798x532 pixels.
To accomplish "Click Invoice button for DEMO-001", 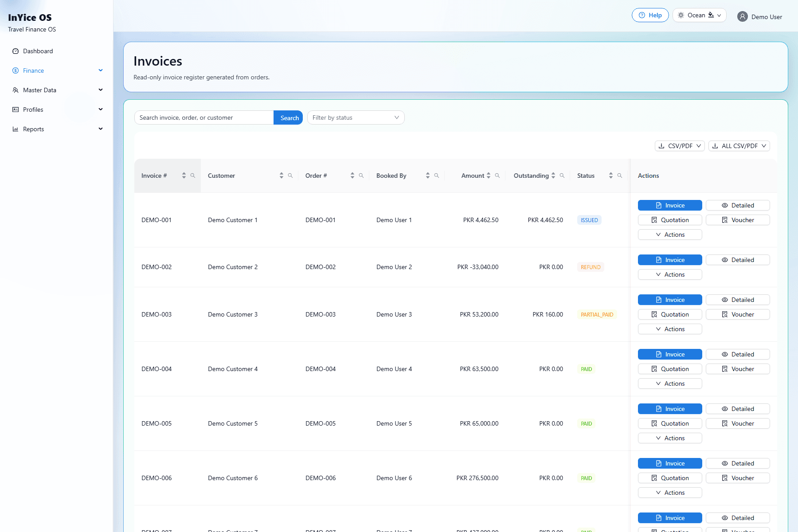I will [x=670, y=205].
